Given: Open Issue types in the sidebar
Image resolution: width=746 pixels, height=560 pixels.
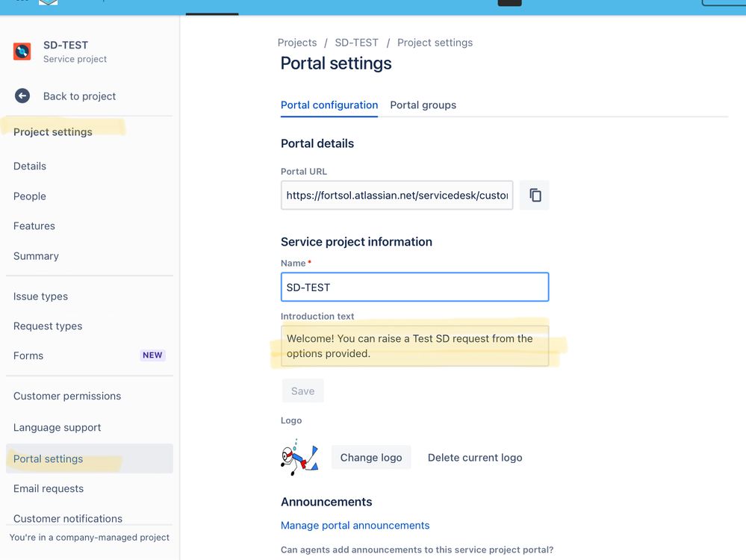Looking at the screenshot, I should (x=40, y=296).
